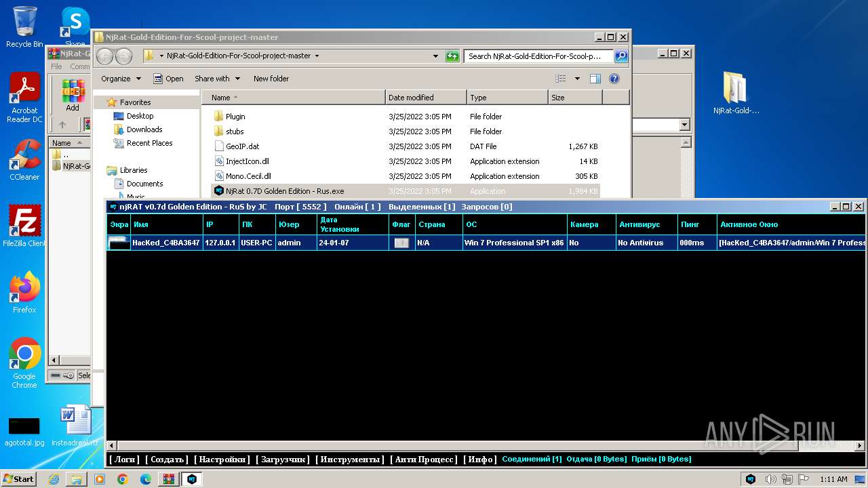Open the address bar history dropdown arrow
Image resolution: width=868 pixels, height=488 pixels.
[436, 56]
